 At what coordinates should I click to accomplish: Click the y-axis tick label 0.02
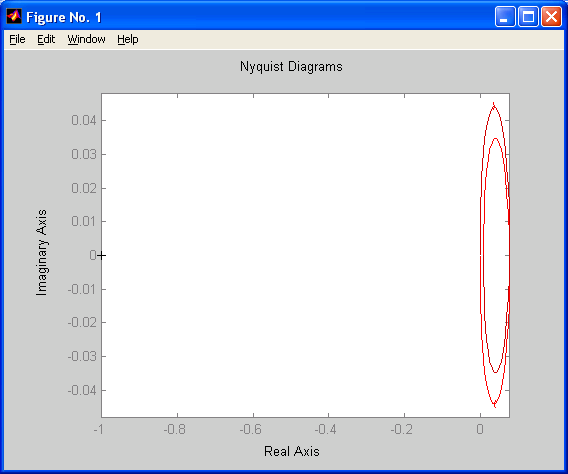(84, 188)
